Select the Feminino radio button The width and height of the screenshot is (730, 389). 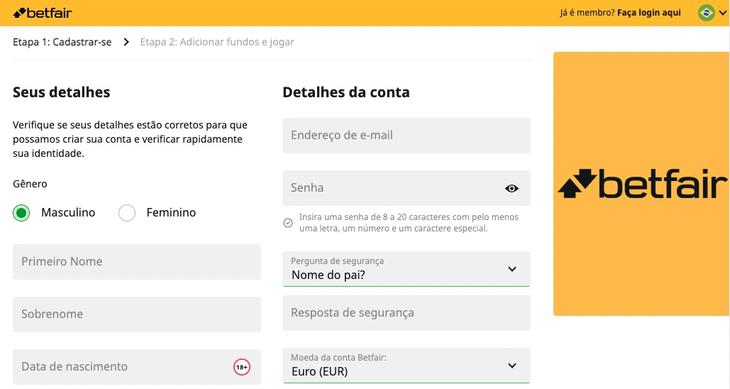tap(127, 213)
